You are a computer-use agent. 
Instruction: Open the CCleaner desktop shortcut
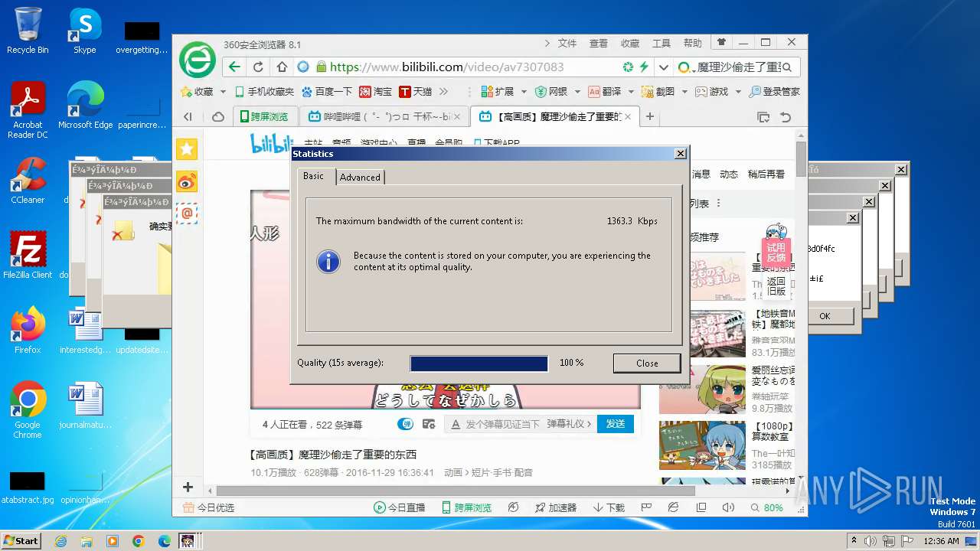tap(28, 181)
